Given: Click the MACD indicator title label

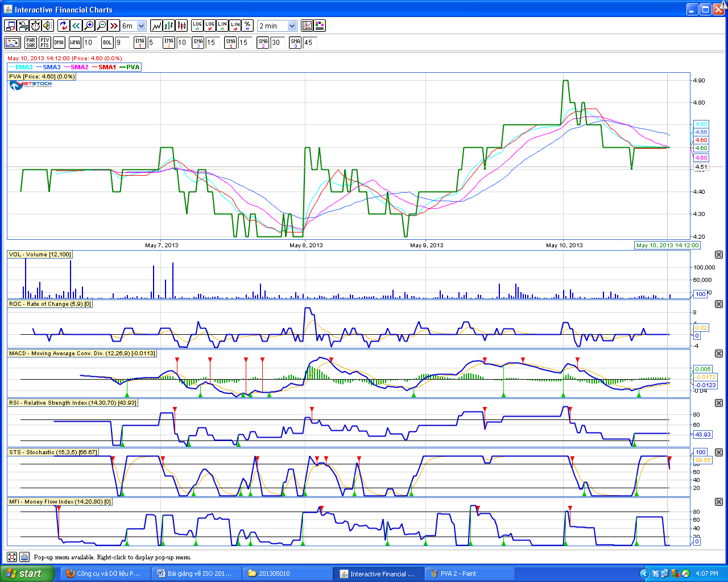Looking at the screenshot, I should 82,354.
